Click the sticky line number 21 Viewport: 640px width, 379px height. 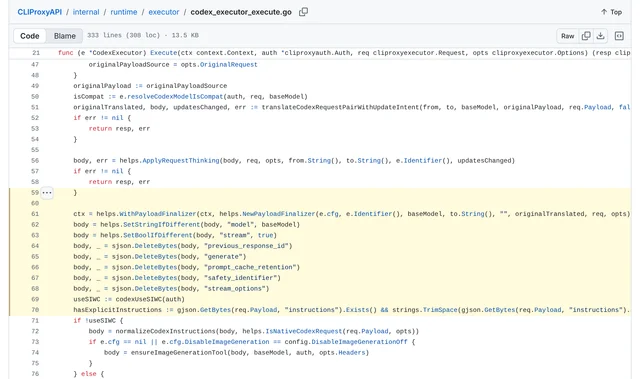[36, 53]
